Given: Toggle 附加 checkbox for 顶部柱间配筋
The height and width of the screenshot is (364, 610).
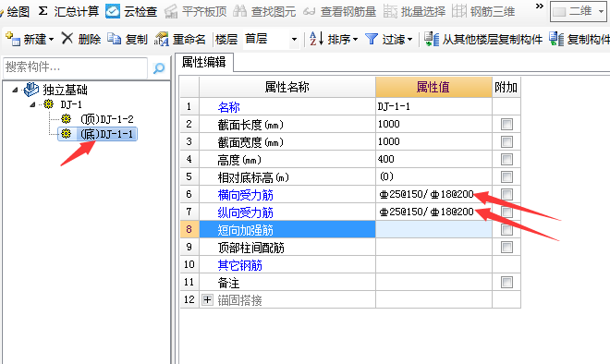Looking at the screenshot, I should [x=506, y=247].
